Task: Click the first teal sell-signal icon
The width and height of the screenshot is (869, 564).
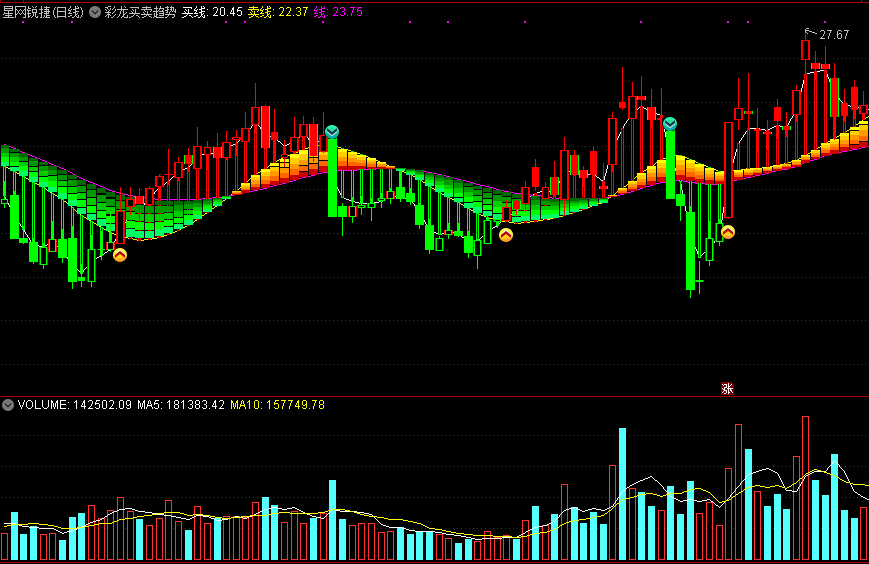Action: click(332, 132)
